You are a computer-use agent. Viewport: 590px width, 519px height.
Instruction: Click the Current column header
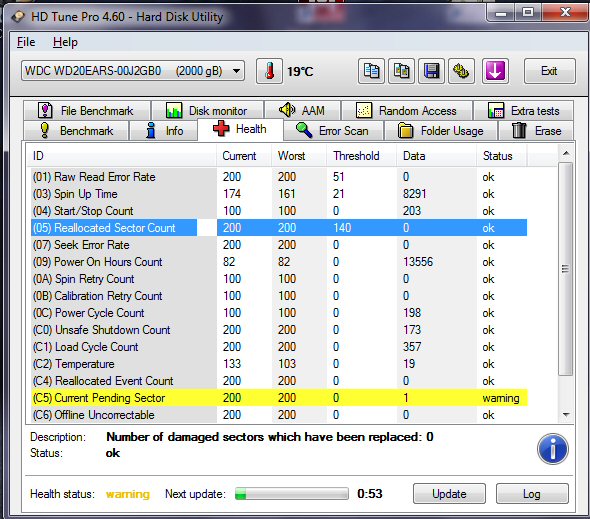point(244,155)
